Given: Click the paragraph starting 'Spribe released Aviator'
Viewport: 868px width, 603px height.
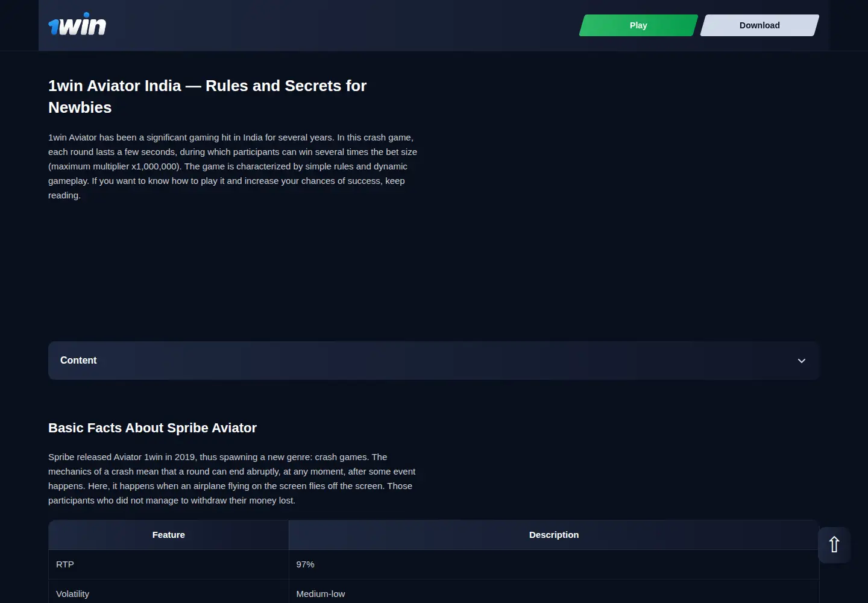Looking at the screenshot, I should pos(232,479).
